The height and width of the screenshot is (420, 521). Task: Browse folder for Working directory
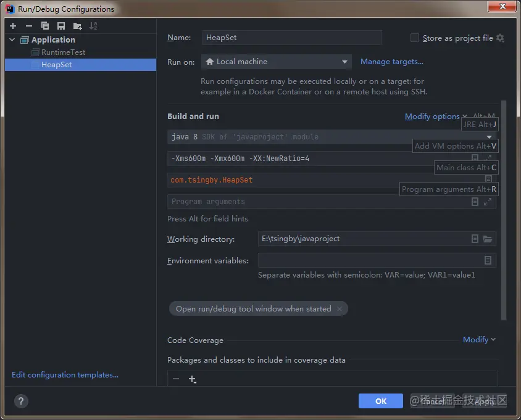pos(488,239)
